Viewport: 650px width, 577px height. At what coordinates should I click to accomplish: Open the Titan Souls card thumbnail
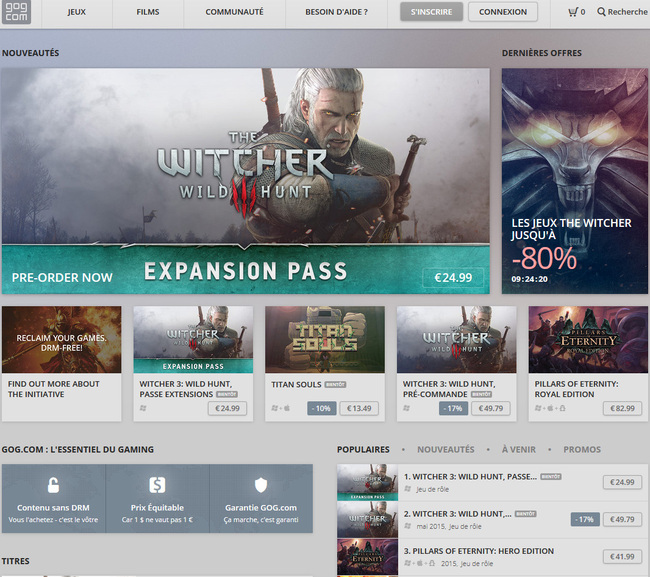[x=325, y=339]
